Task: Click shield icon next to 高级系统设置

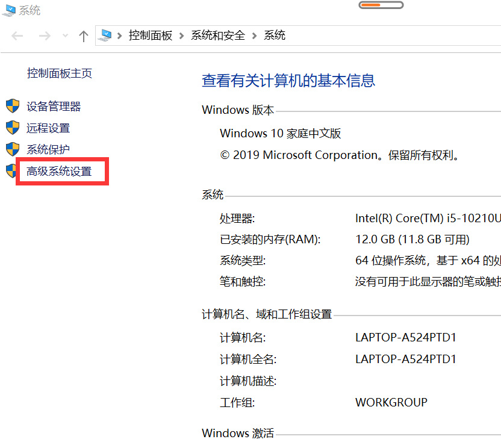Action: (11, 170)
